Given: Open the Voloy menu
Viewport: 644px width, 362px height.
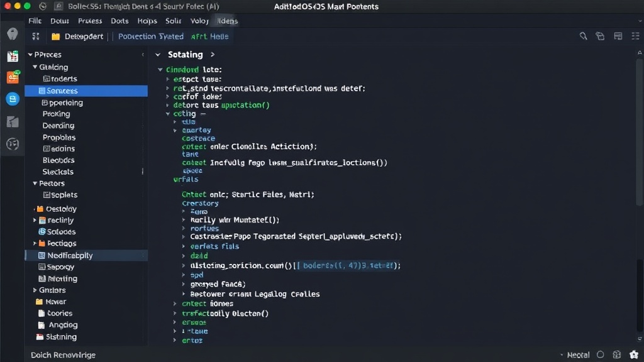Looking at the screenshot, I should tap(199, 21).
